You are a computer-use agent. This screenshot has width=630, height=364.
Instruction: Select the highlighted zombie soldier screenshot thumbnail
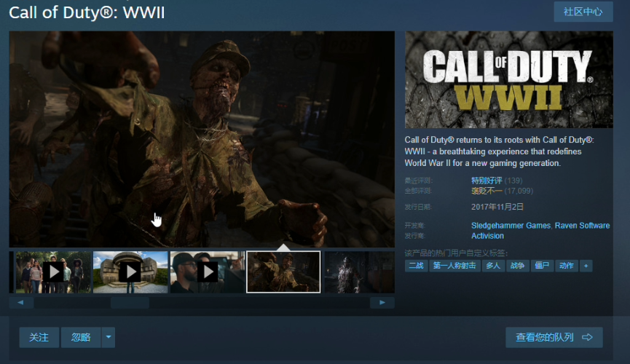[x=283, y=272]
